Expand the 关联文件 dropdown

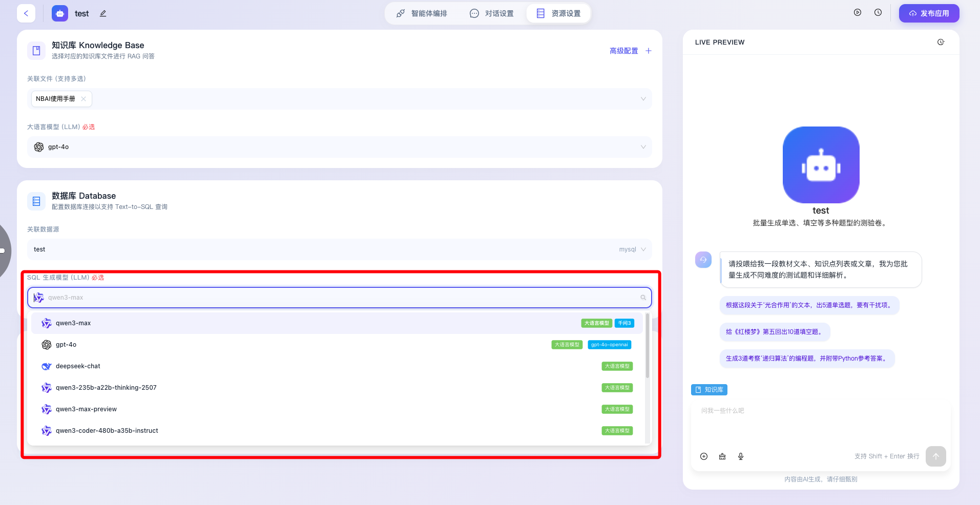[x=643, y=99]
